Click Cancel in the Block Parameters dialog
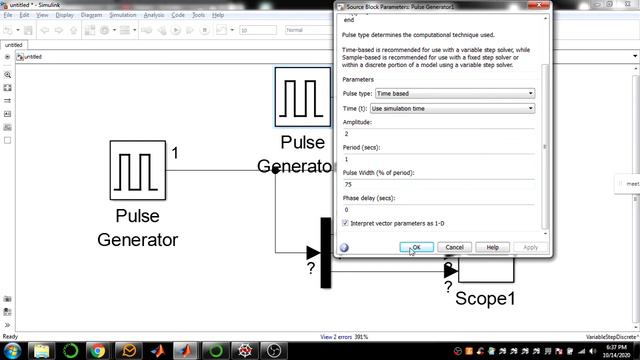Image resolution: width=640 pixels, height=360 pixels. click(454, 247)
